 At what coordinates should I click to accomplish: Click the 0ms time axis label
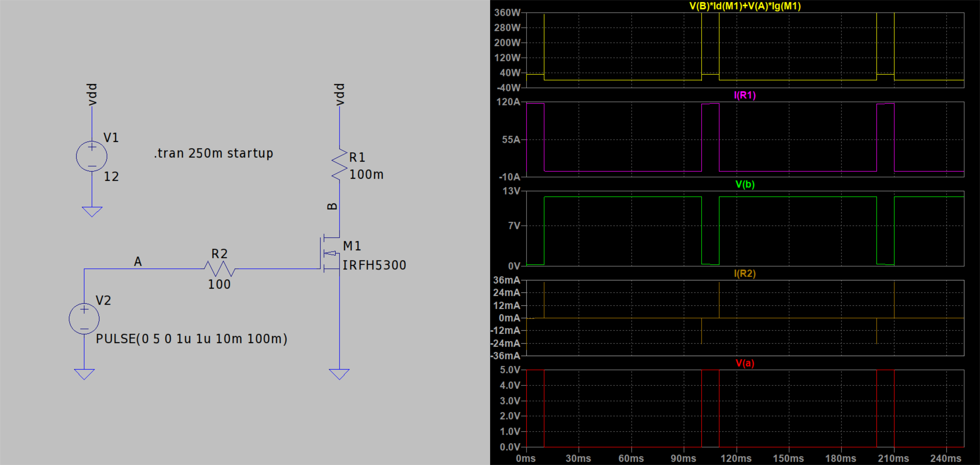click(x=526, y=458)
